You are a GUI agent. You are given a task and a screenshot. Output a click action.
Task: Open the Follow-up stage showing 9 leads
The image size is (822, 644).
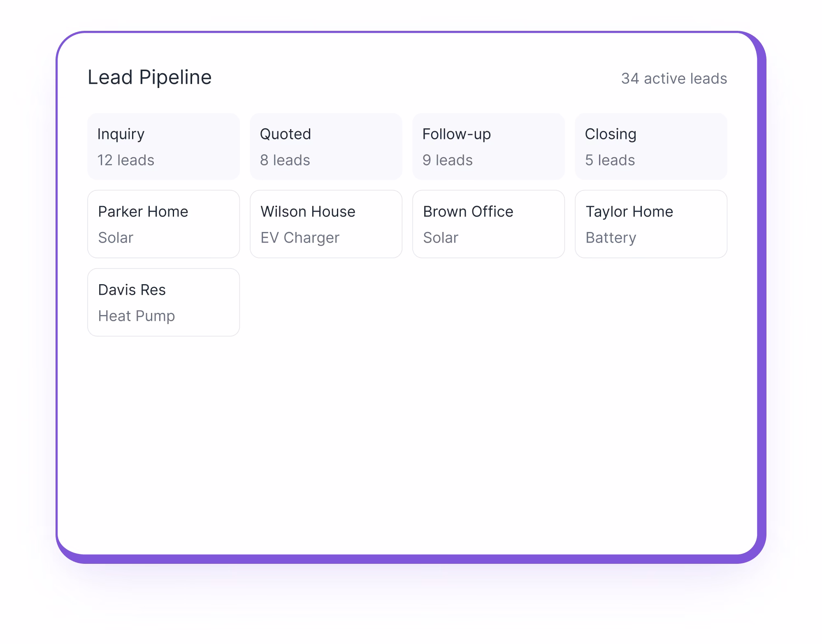coord(488,146)
